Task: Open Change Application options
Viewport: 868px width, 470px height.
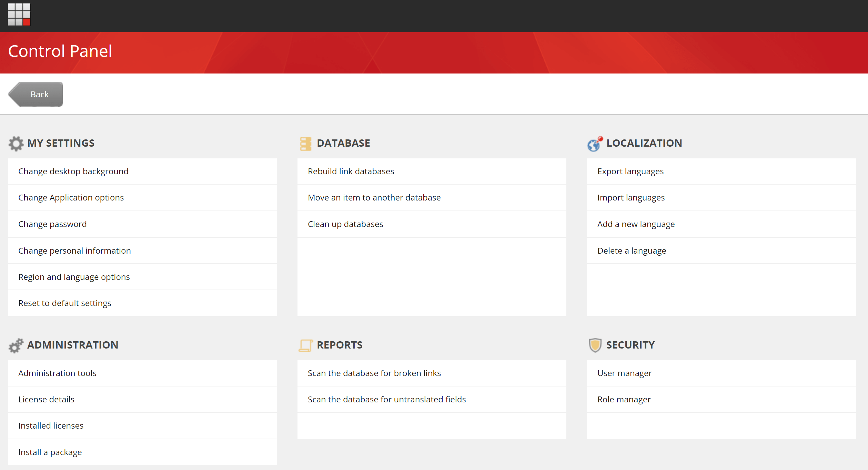Action: pos(71,198)
